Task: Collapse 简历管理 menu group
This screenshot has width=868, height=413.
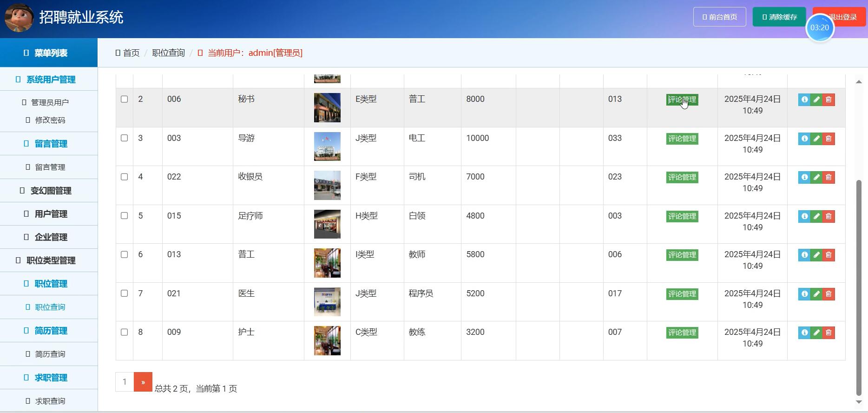Action: tap(49, 331)
